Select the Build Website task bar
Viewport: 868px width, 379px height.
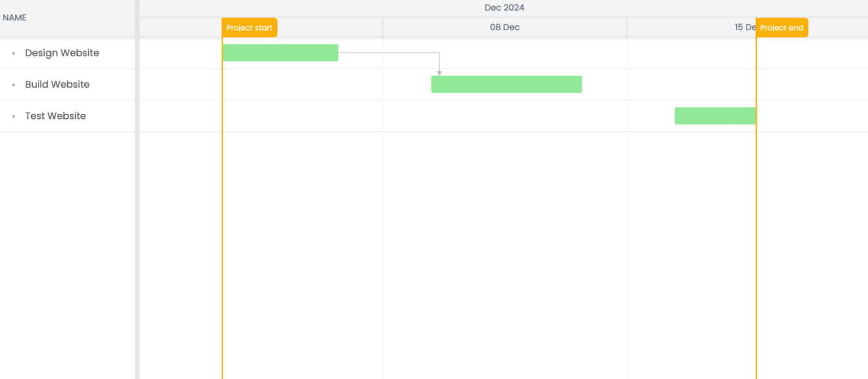[x=506, y=84]
